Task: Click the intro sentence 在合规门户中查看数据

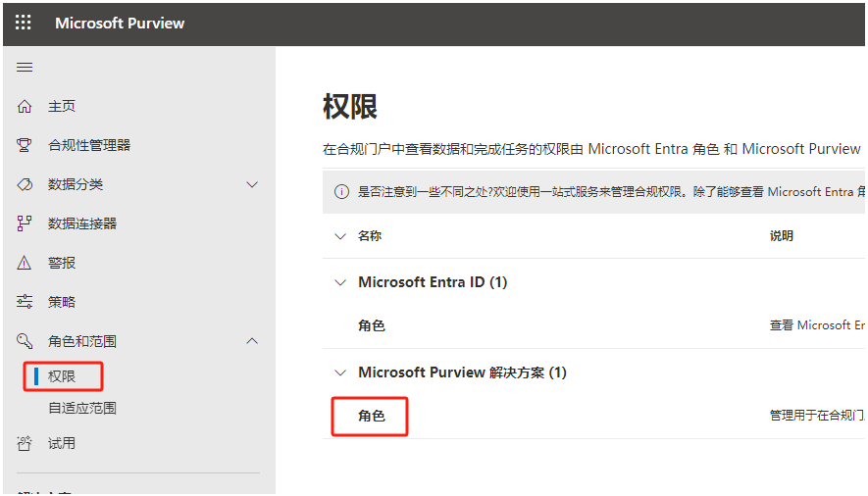Action: (x=591, y=149)
